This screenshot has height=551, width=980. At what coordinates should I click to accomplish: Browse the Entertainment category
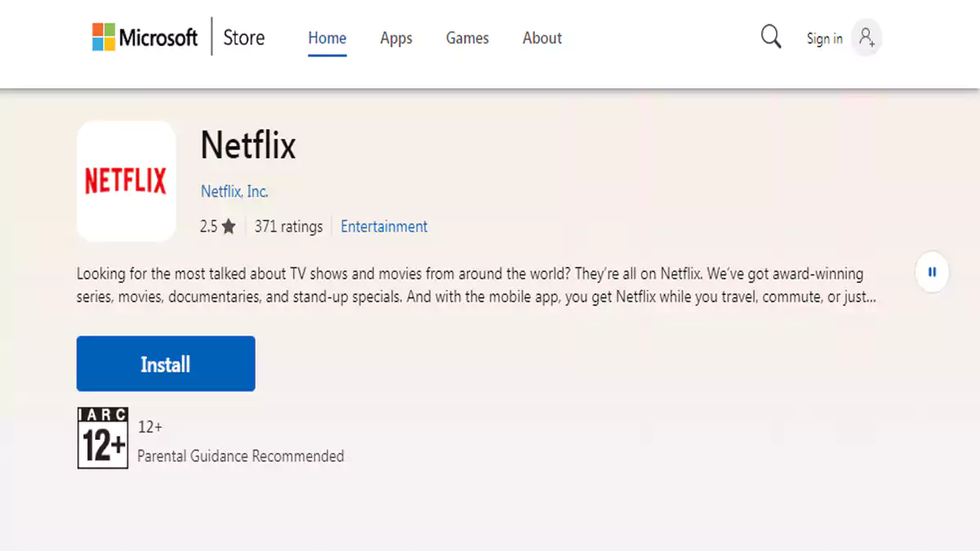coord(384,226)
